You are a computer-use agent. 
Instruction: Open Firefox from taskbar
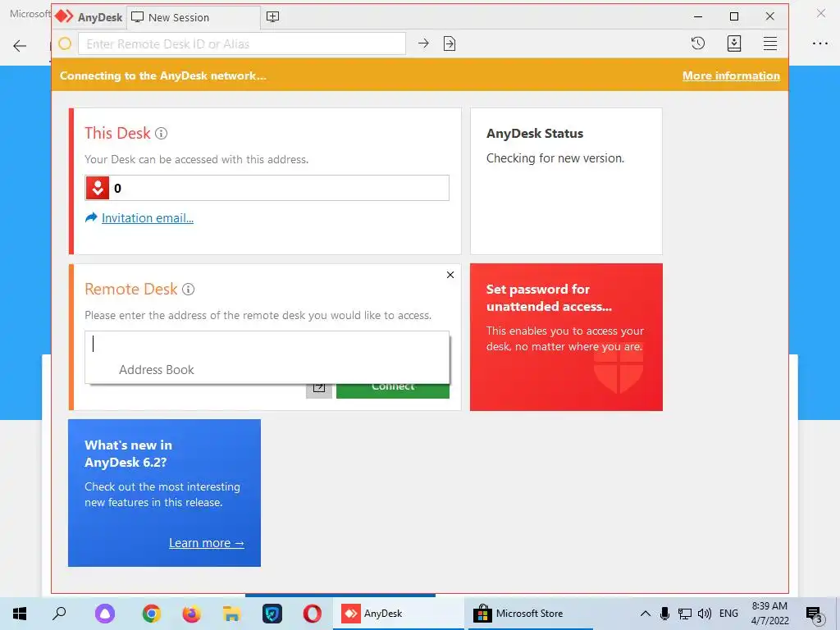[x=191, y=614]
